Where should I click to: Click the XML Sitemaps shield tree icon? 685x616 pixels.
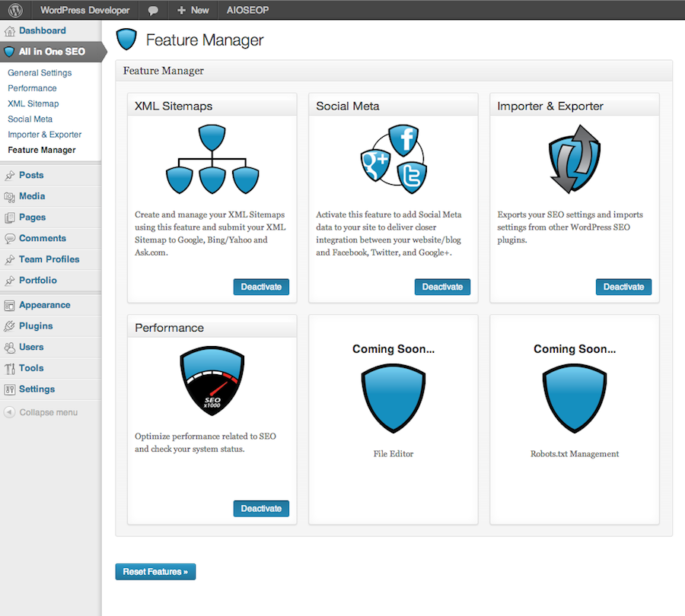212,159
